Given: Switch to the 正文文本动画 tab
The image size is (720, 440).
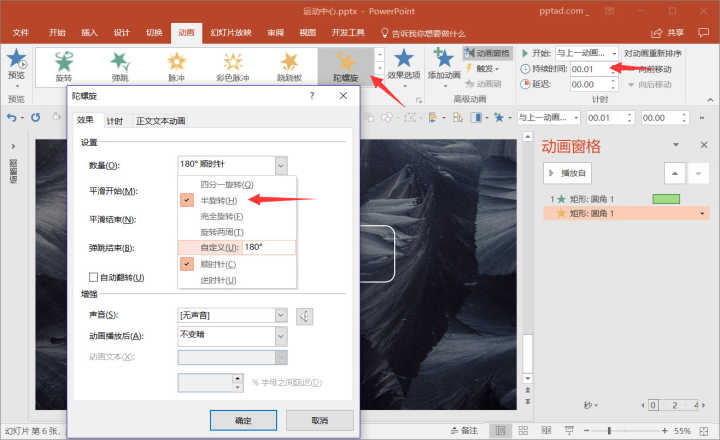Looking at the screenshot, I should (161, 121).
